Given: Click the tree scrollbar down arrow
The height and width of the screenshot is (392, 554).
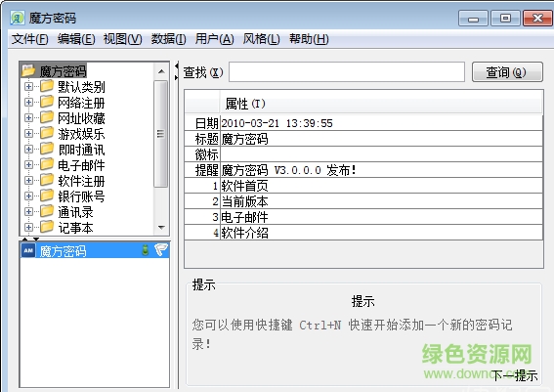Looking at the screenshot, I should [x=161, y=228].
